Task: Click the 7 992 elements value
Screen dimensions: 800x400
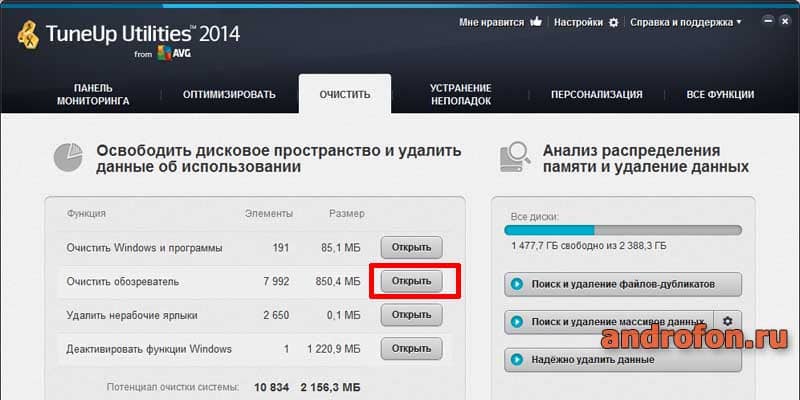Action: 277,282
